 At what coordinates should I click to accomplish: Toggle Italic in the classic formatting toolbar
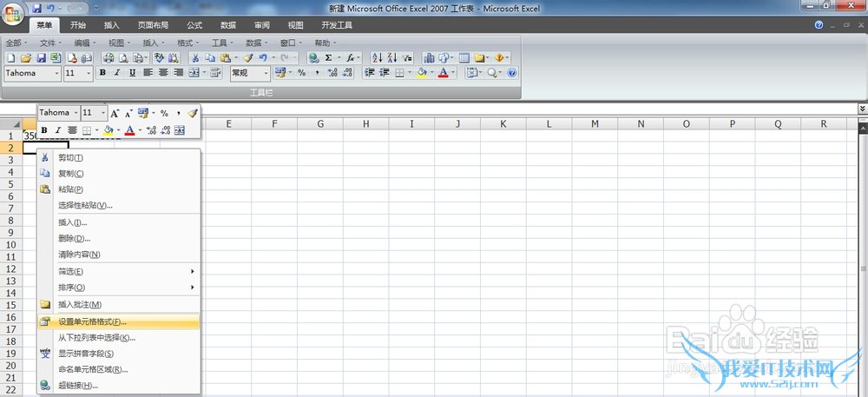(x=117, y=73)
